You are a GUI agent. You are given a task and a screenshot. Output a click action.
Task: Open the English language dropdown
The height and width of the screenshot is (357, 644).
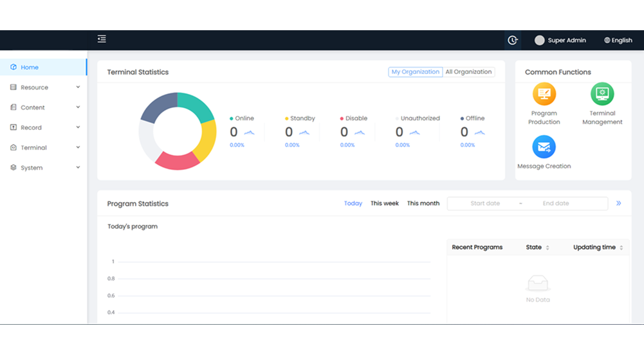pyautogui.click(x=618, y=40)
